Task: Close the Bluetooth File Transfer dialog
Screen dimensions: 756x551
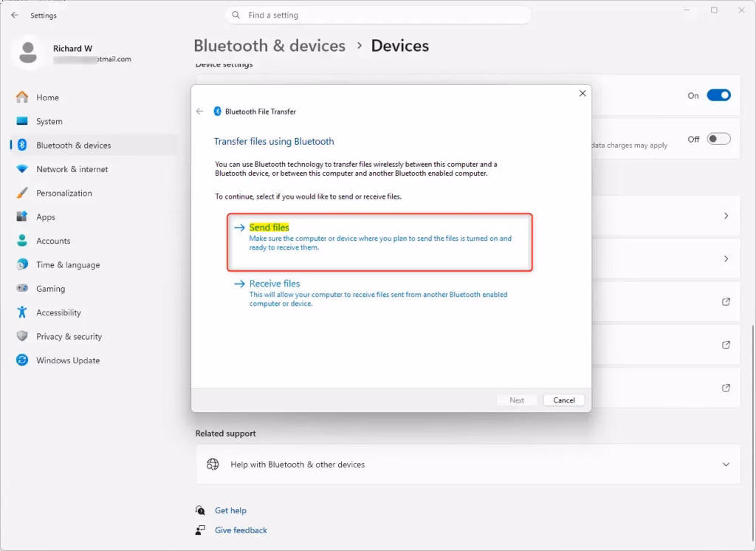Action: 583,93
